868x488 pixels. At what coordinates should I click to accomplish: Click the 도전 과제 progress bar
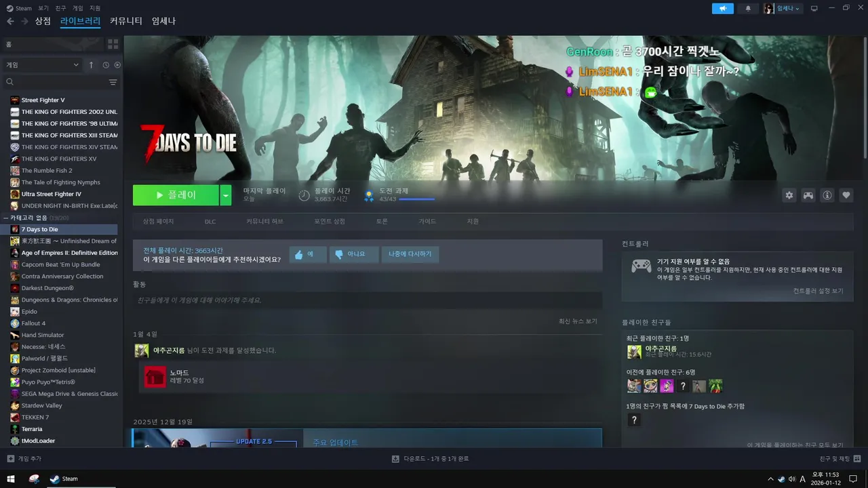417,199
